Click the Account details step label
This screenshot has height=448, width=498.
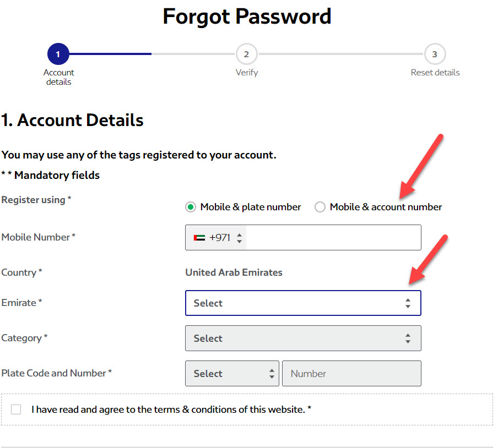[58, 77]
